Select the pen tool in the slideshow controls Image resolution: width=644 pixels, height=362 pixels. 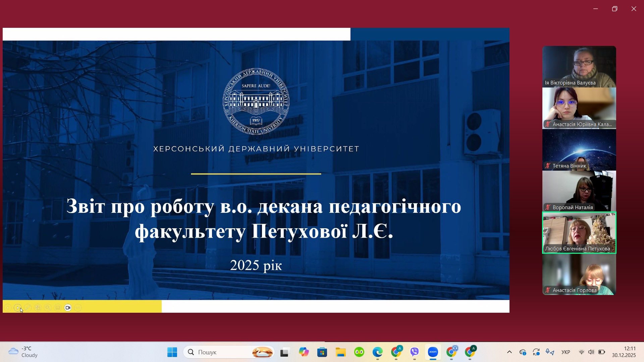pos(28,308)
